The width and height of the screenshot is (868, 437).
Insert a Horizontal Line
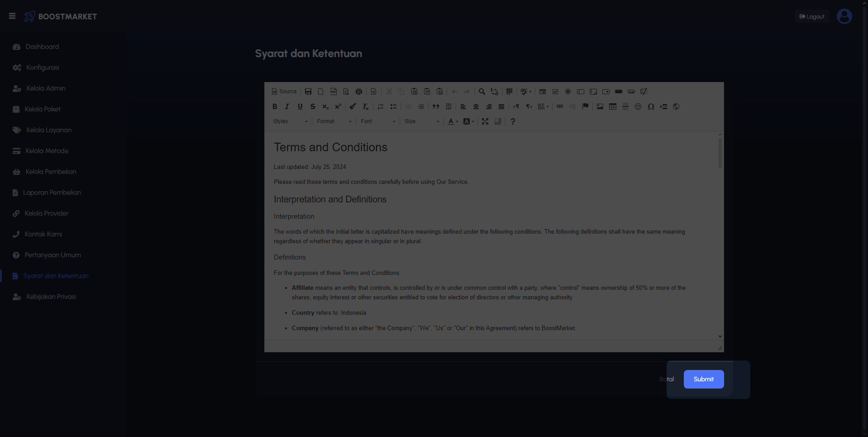click(x=625, y=106)
